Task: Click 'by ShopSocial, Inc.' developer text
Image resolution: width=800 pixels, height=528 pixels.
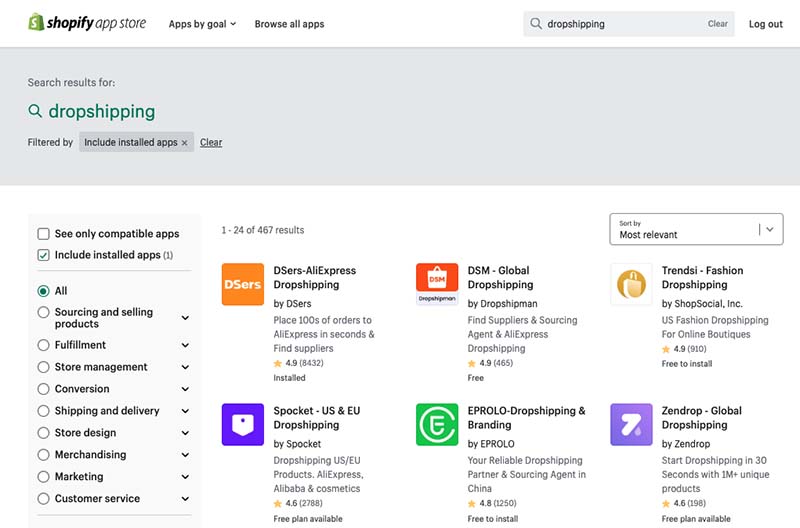Action: [702, 304]
